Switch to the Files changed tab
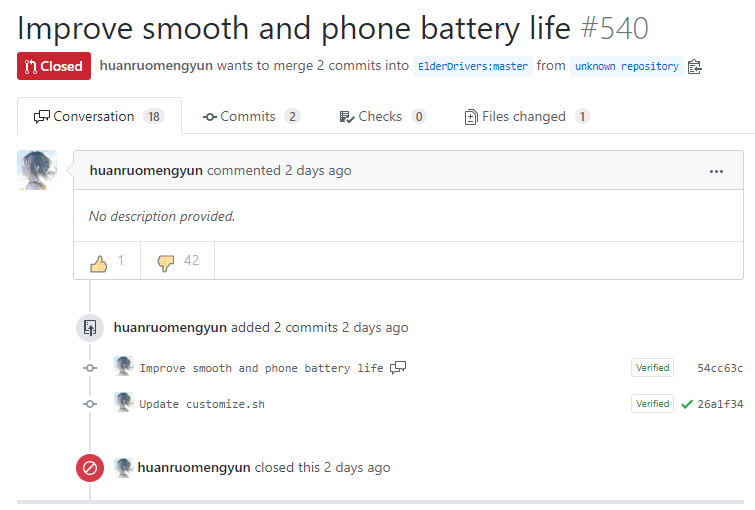Viewport: 755px width, 510px height. coord(527,117)
